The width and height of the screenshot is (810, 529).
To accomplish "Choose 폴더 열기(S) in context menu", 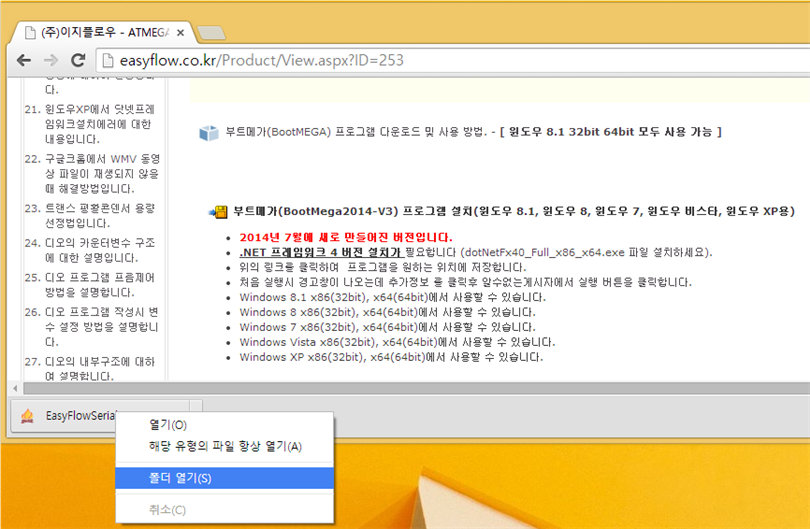I will pos(225,478).
